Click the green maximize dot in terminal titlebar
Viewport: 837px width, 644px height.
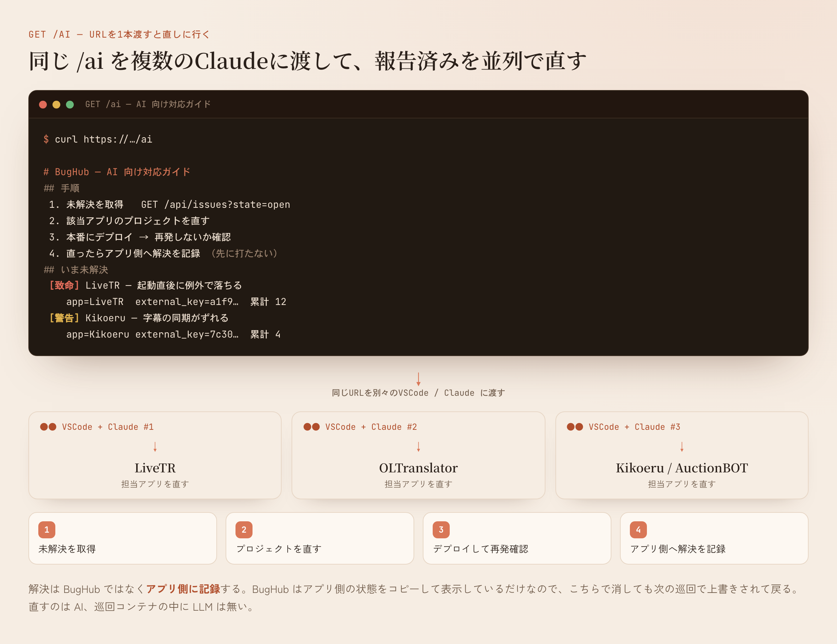click(x=70, y=105)
